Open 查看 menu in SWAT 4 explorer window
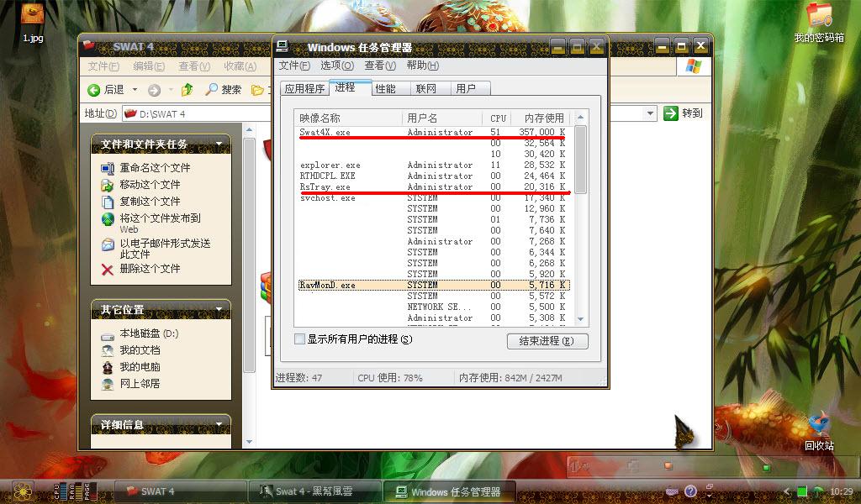This screenshot has width=861, height=504. [x=194, y=66]
